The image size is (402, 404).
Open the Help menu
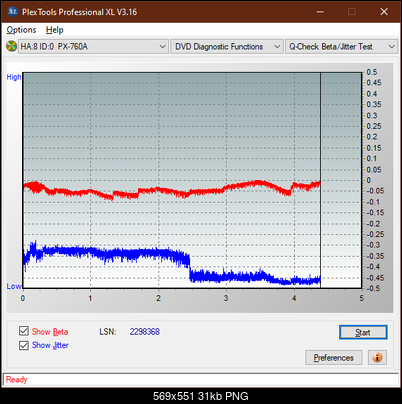click(x=55, y=30)
